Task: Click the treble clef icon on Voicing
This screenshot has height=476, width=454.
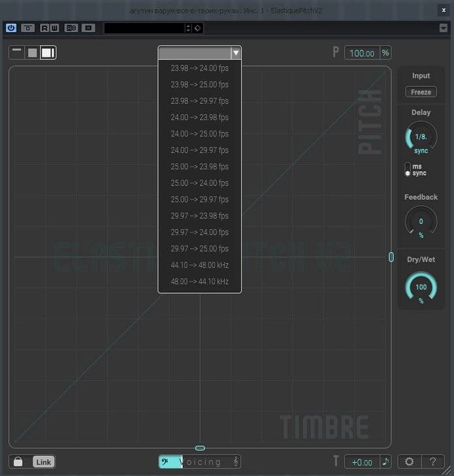Action: pos(236,462)
